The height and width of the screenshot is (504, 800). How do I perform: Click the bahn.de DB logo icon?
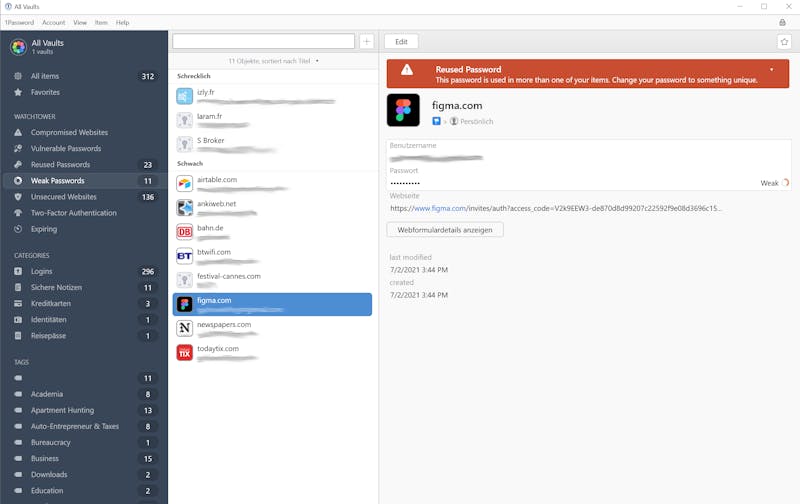coord(184,232)
